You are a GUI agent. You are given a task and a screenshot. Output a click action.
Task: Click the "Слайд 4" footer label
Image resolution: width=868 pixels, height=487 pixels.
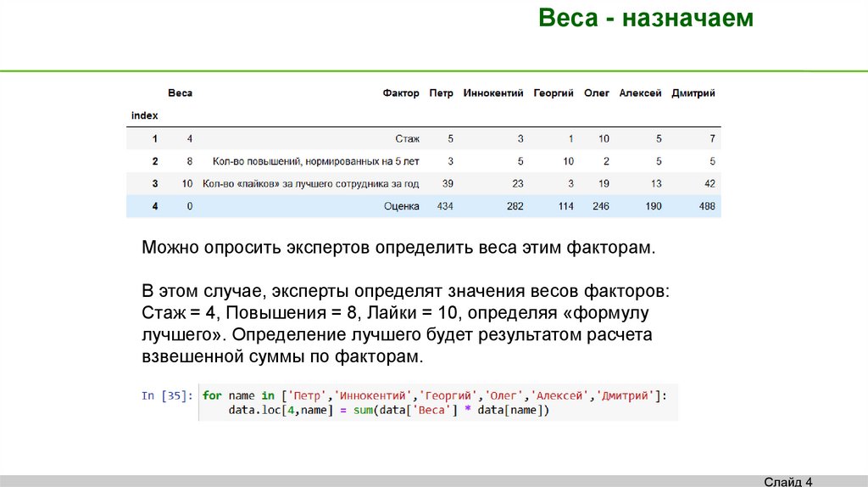[787, 481]
